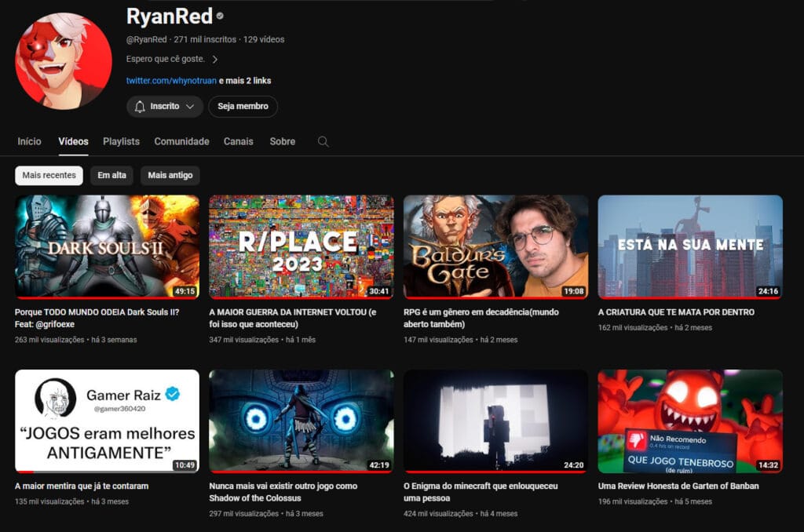Screen dimensions: 804x532
Task: Click the 'Seja membro' button
Action: point(243,107)
